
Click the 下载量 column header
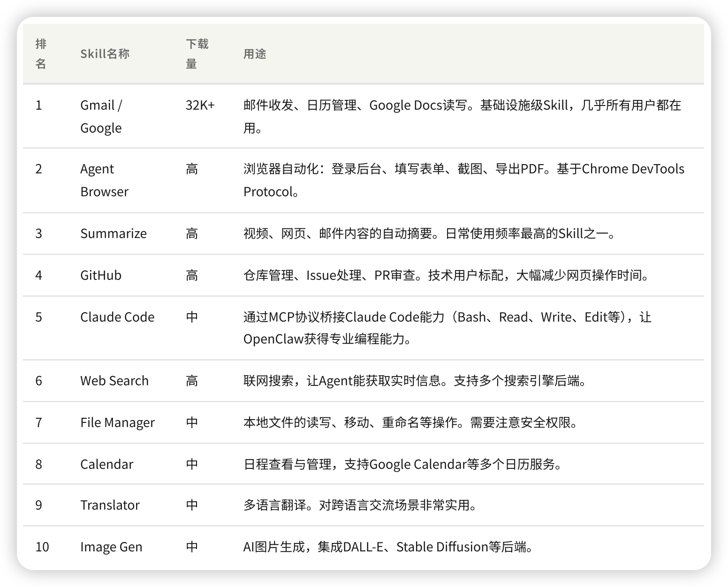[x=197, y=53]
